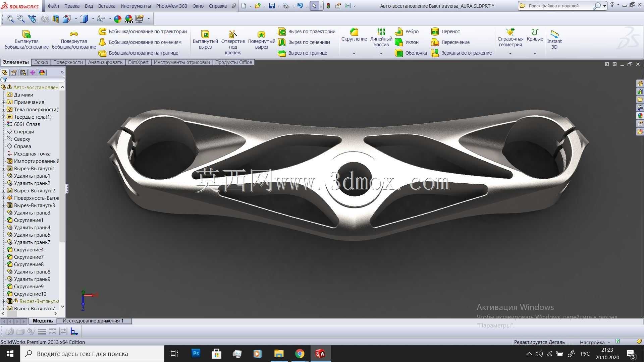Choose Бобышка/основание на границе
The width and height of the screenshot is (644, 362).
coord(138,53)
